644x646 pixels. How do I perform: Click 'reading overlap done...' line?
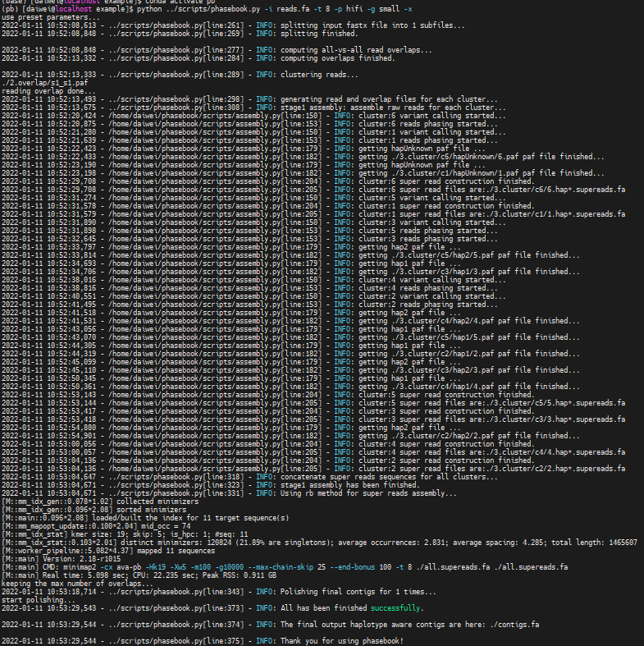(48, 91)
